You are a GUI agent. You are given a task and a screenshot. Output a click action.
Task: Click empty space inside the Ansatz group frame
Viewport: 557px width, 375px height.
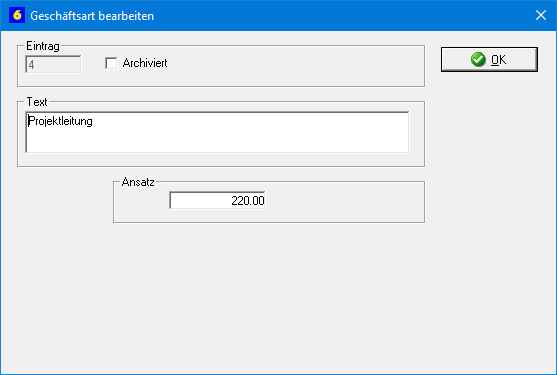[343, 202]
